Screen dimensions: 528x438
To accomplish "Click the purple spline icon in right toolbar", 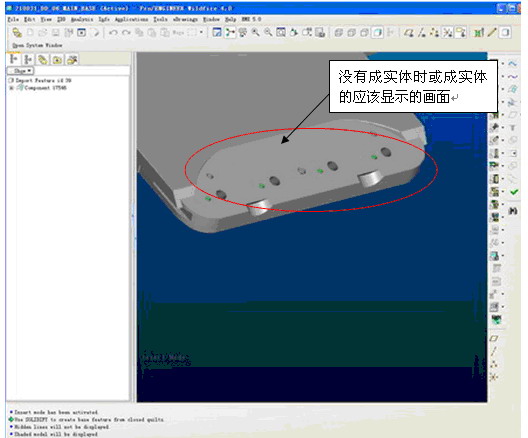I will pyautogui.click(x=513, y=77).
